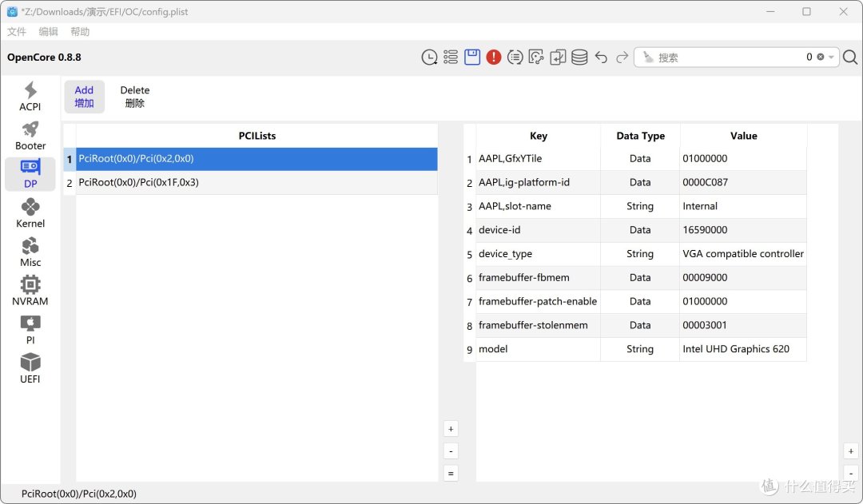This screenshot has width=863, height=504.
Task: Click PCILists minus button to remove entry
Action: point(451,451)
